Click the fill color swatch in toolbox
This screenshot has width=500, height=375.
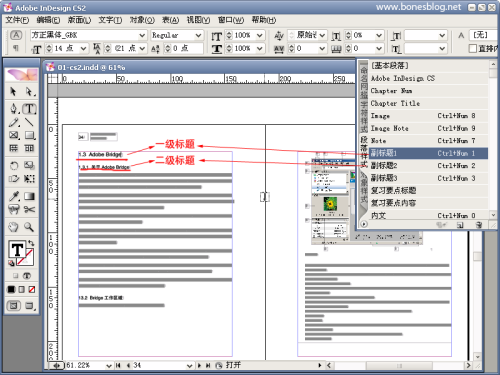click(17, 249)
